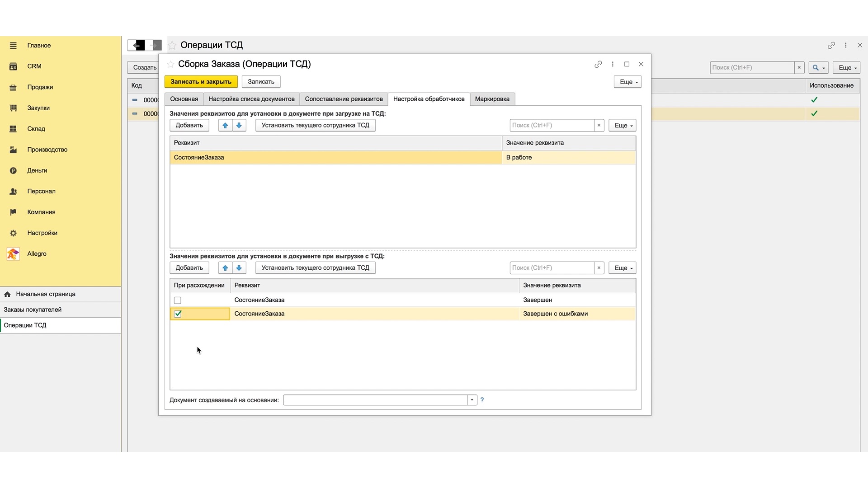868x488 pixels.
Task: Switch to Настройка списка документов tab
Action: point(251,99)
